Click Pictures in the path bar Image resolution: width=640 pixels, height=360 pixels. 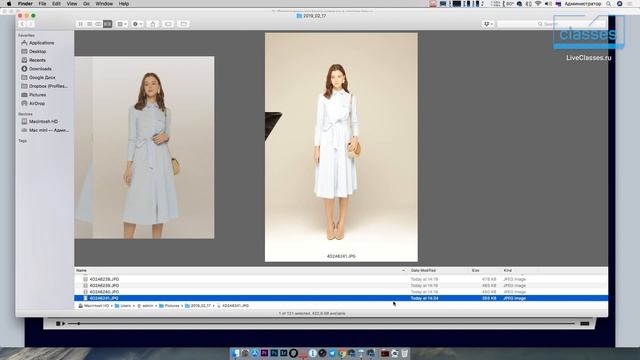(169, 306)
